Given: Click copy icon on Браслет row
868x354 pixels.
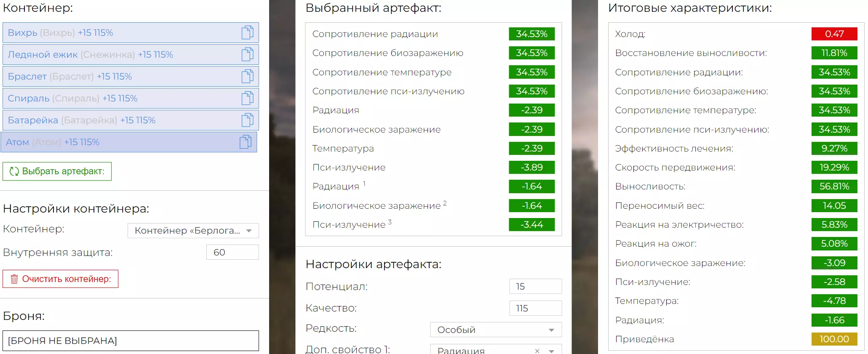Looking at the screenshot, I should 247,77.
